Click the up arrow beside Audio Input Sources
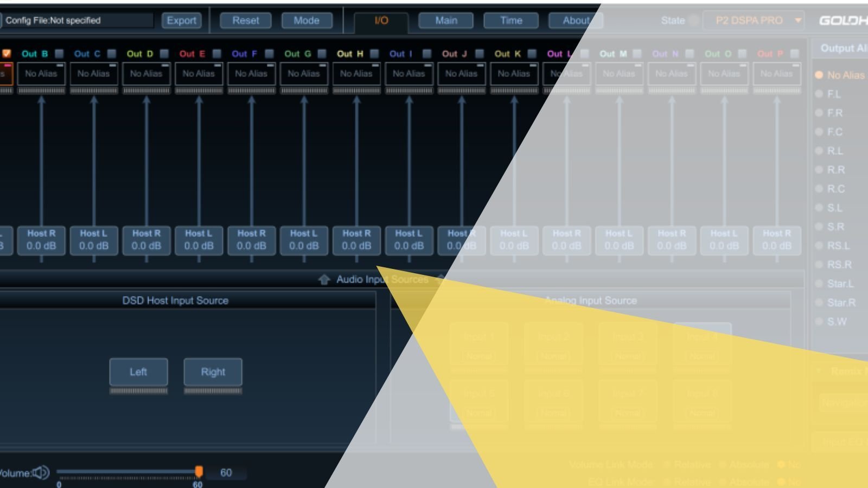 point(324,279)
